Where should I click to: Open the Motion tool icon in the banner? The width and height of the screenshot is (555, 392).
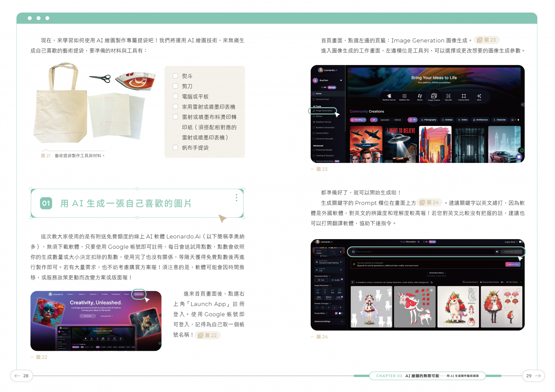pos(420,96)
